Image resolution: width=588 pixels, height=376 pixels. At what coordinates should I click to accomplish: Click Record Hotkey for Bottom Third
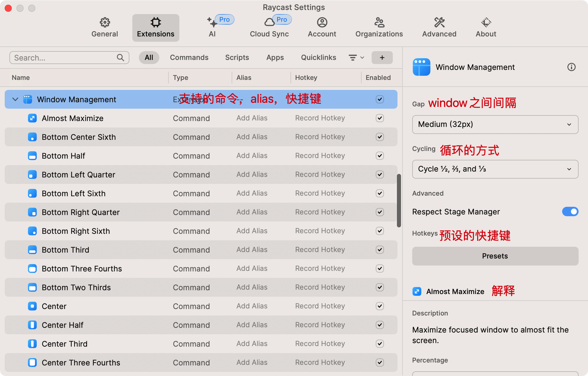pos(320,250)
